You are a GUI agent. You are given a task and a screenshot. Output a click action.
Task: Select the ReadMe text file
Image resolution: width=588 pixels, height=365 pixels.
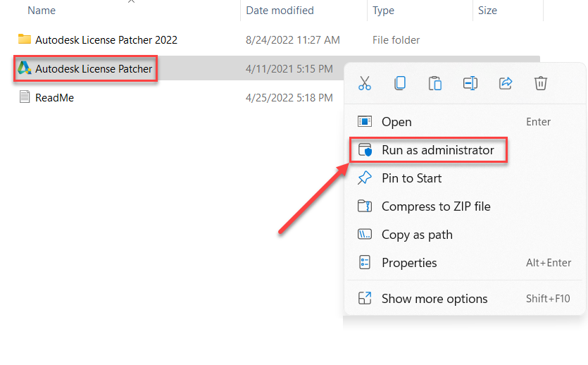[x=54, y=97]
